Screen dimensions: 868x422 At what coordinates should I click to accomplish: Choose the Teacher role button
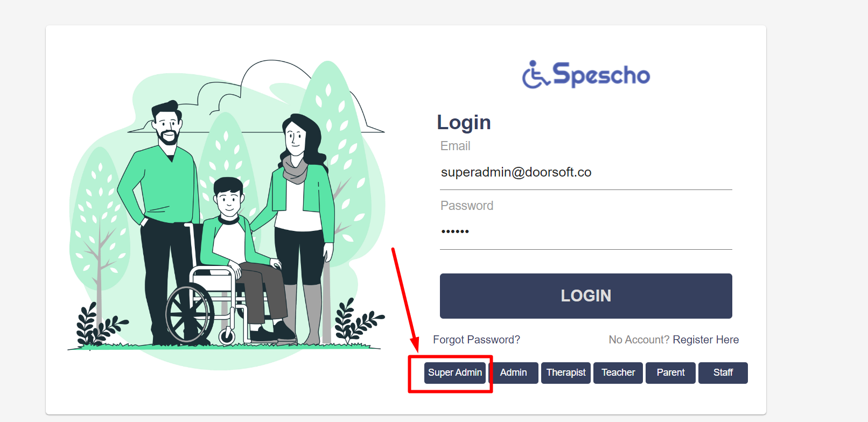pyautogui.click(x=618, y=373)
